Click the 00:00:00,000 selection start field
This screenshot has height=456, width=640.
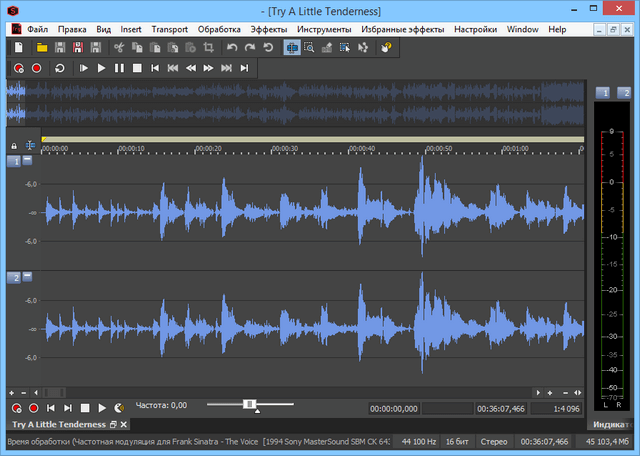tap(392, 409)
